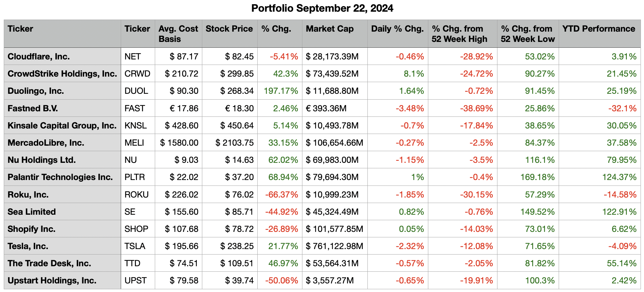Select Sea Limited YTD performance 122.91%
This screenshot has height=292, width=644.
[619, 212]
